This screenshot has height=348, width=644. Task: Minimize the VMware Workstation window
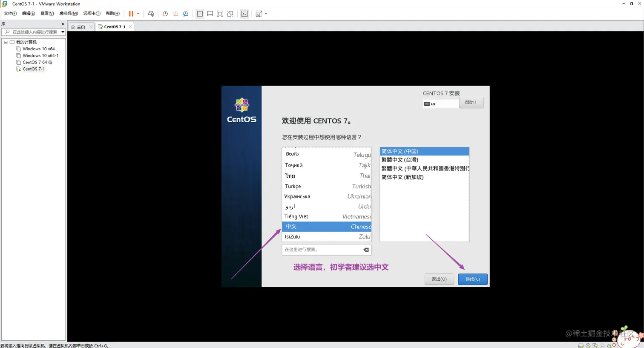pos(624,4)
